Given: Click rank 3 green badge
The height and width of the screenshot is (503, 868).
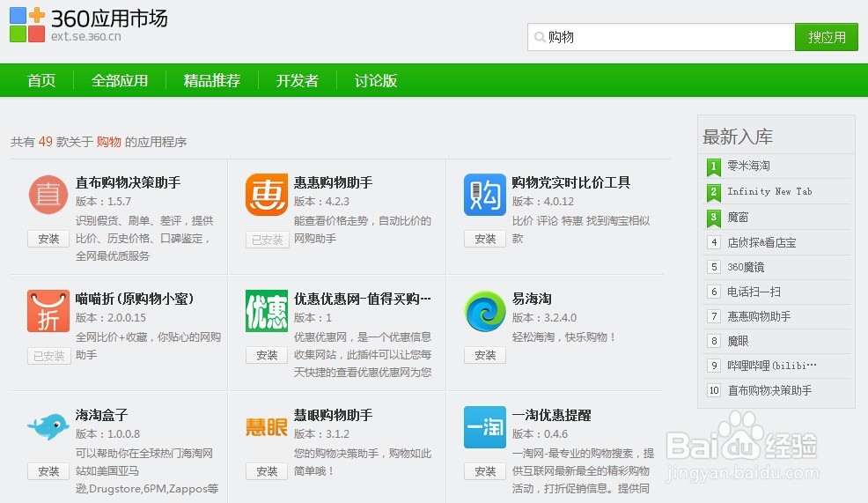Looking at the screenshot, I should [714, 218].
